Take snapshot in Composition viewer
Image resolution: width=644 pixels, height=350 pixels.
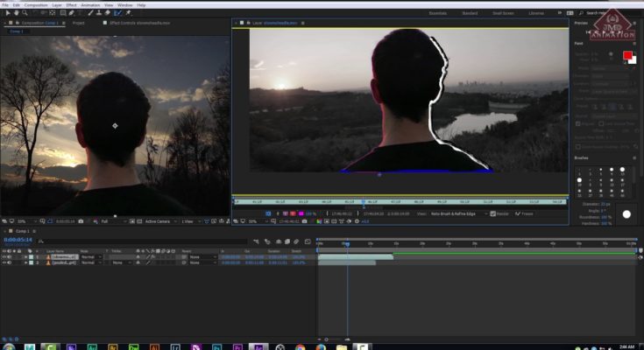pos(81,221)
